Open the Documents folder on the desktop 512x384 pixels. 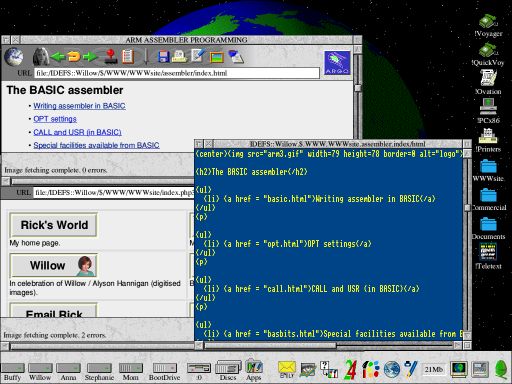pyautogui.click(x=489, y=228)
